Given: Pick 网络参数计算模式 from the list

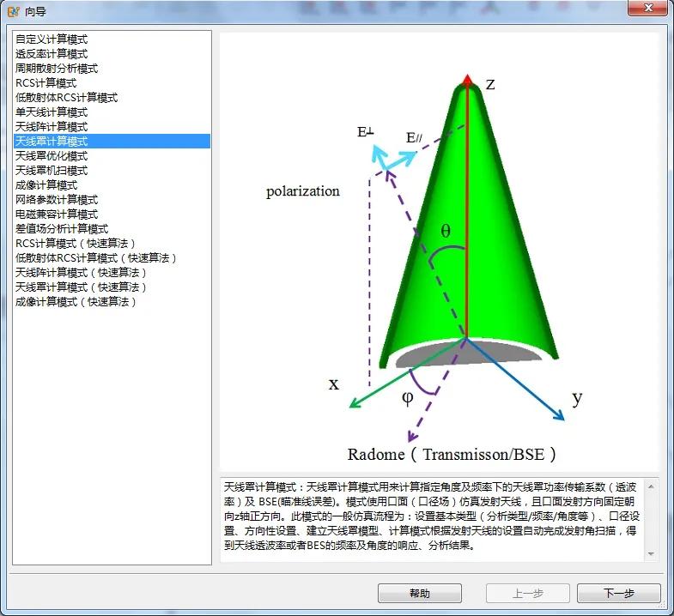Looking at the screenshot, I should pyautogui.click(x=112, y=200).
